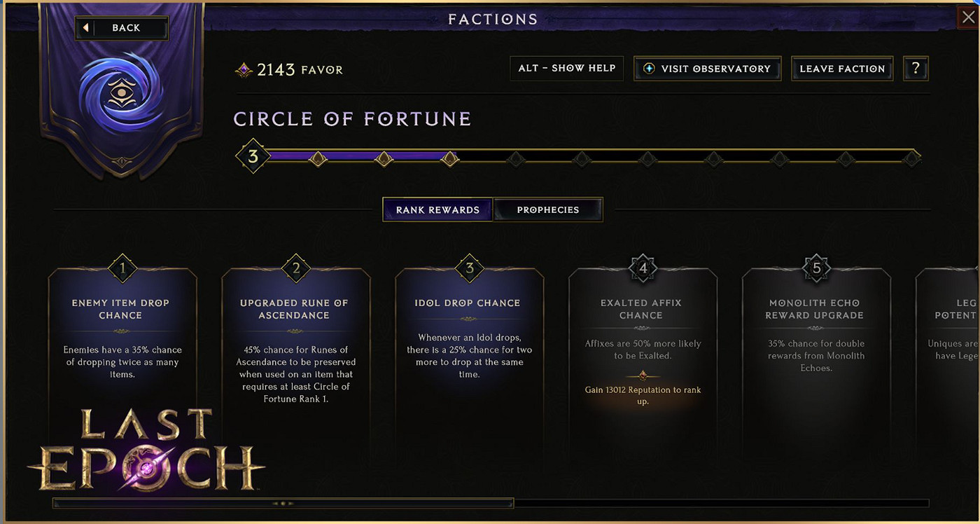The width and height of the screenshot is (980, 524).
Task: Click the question mark help icon
Action: pos(916,69)
